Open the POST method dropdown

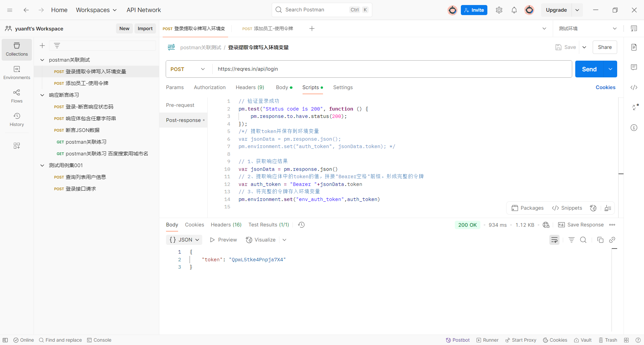point(187,69)
